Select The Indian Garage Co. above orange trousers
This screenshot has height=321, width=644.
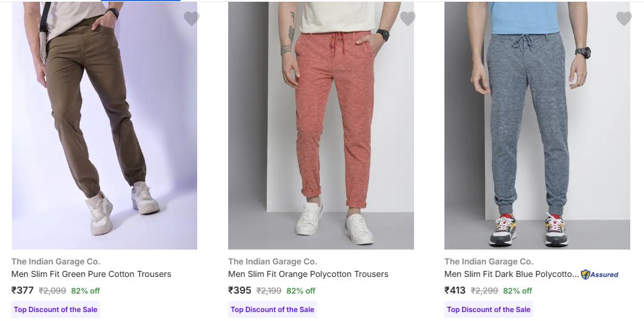272,261
